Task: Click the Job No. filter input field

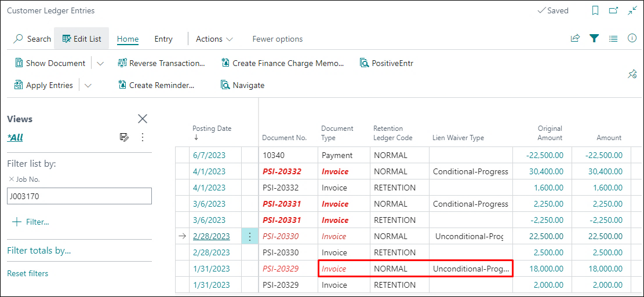Action: (x=79, y=196)
